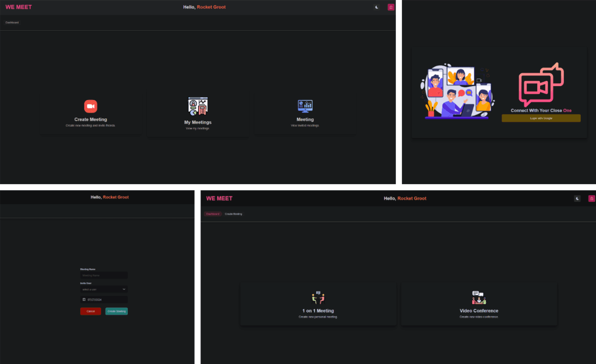
Task: Click 'Hello, Rocket Groot' on create-meeting form screen
Action: coord(110,197)
